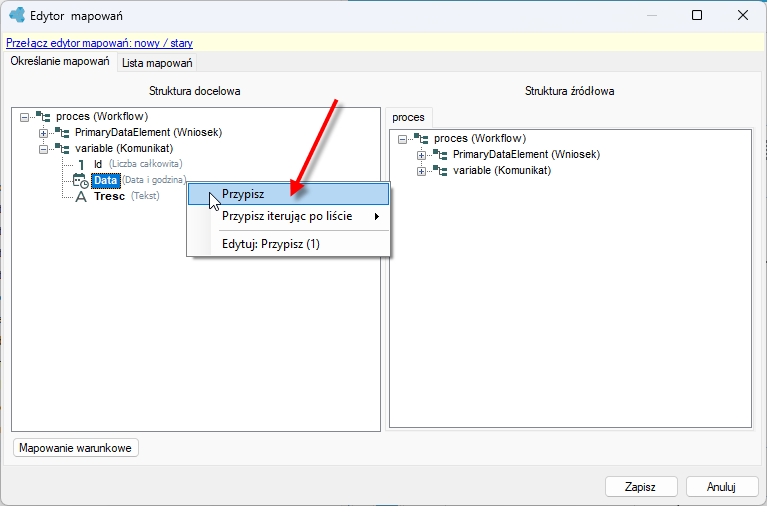Click the Anuluj button
The width and height of the screenshot is (767, 506).
pyautogui.click(x=722, y=486)
